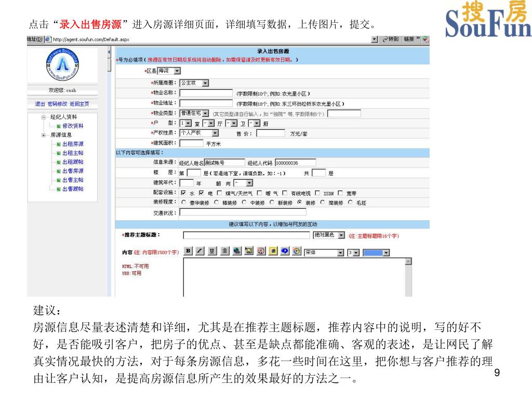532x399 pixels.
Task: Open 修改资料 in sidebar
Action: pyautogui.click(x=73, y=126)
